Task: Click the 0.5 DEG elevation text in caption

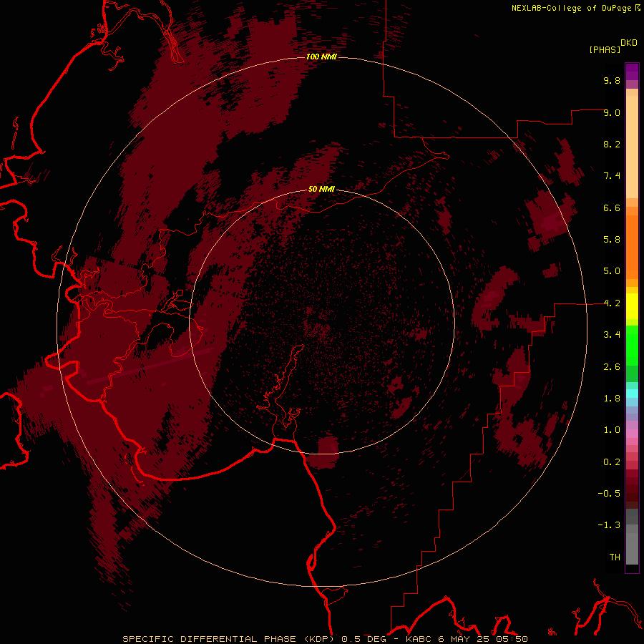Action: (x=364, y=639)
